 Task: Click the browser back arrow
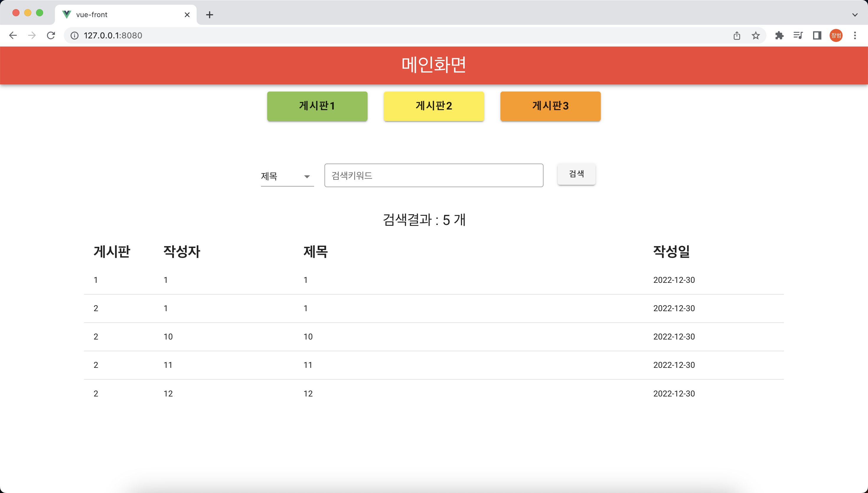coord(13,35)
